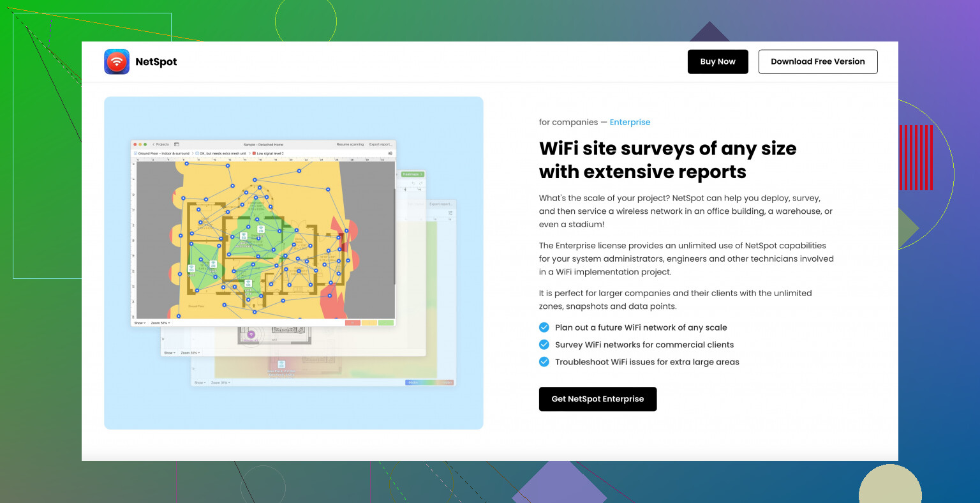Click checkmark beside Survey WiFi networks

coord(544,345)
